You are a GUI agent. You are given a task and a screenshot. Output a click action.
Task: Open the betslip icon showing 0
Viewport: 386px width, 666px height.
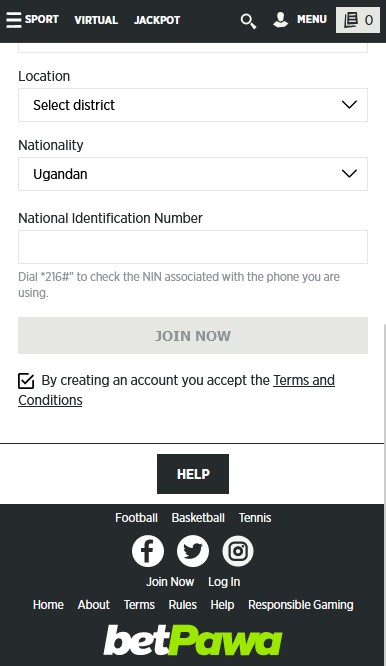point(358,20)
